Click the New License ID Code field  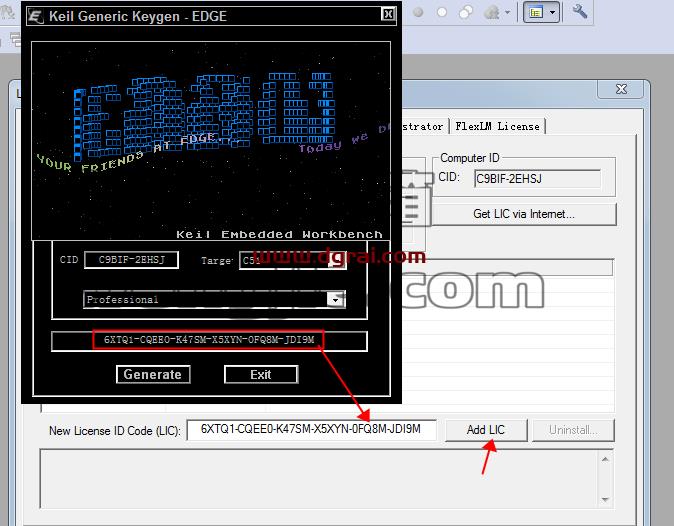point(311,430)
